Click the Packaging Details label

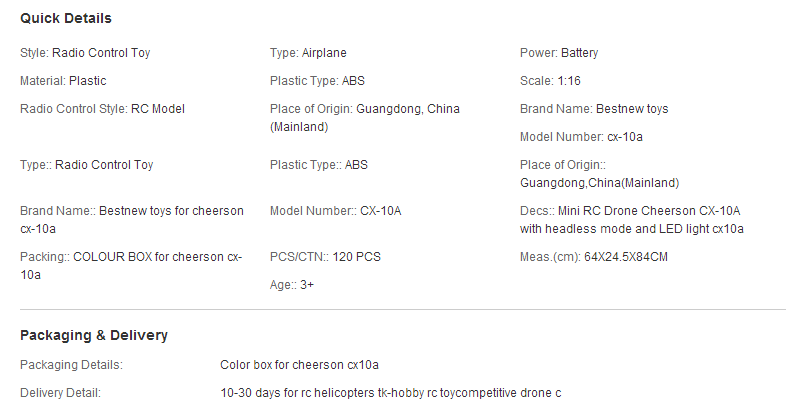(71, 365)
